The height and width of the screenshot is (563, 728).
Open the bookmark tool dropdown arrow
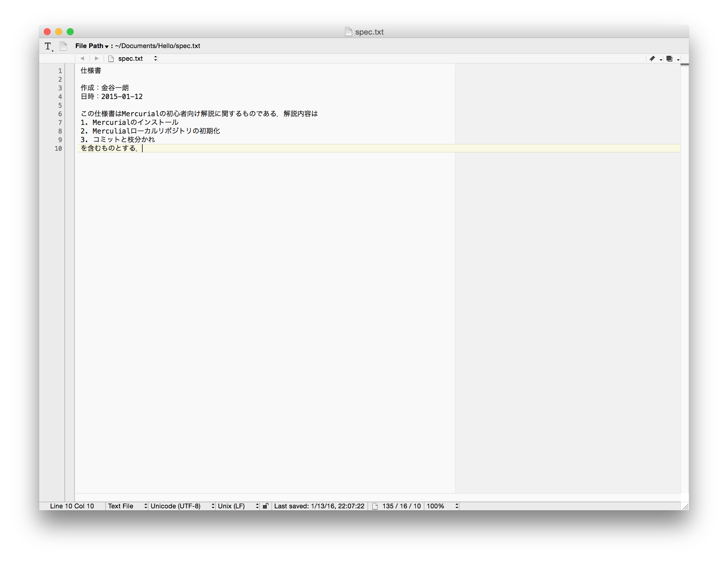pyautogui.click(x=660, y=59)
